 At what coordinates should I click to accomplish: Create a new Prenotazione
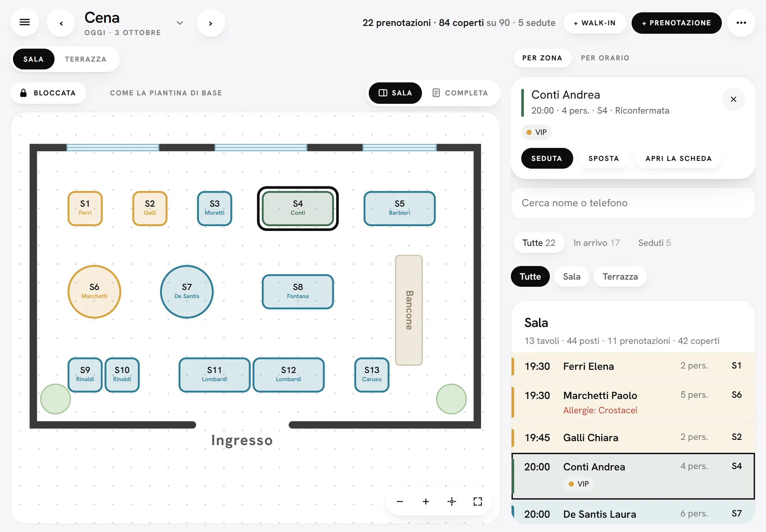click(676, 23)
